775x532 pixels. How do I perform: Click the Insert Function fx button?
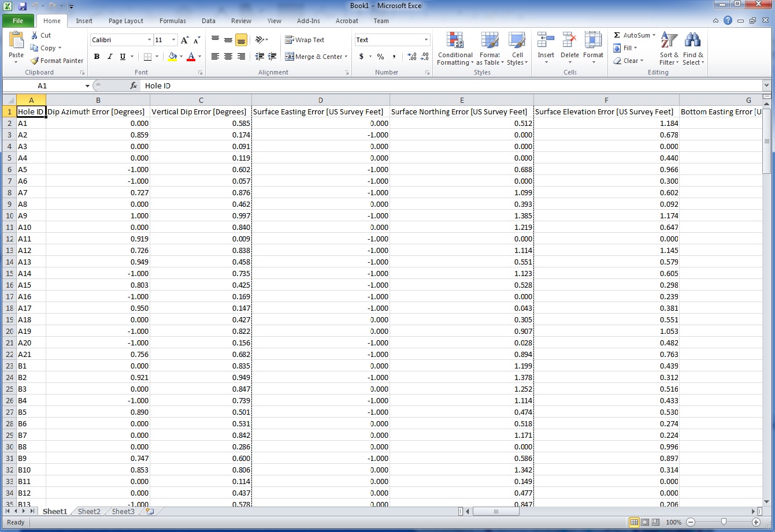click(x=134, y=85)
